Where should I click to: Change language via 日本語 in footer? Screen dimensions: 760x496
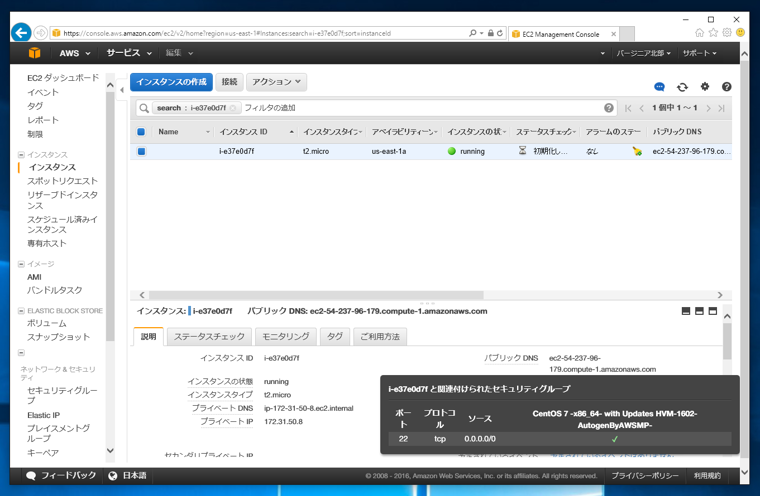click(x=128, y=476)
